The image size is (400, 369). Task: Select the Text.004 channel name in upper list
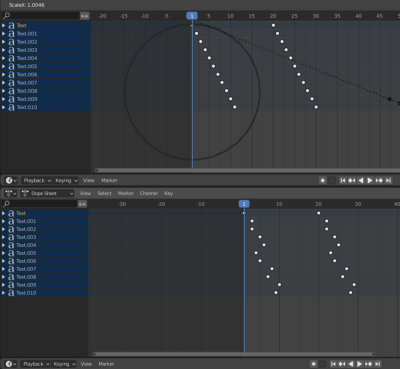(x=27, y=58)
